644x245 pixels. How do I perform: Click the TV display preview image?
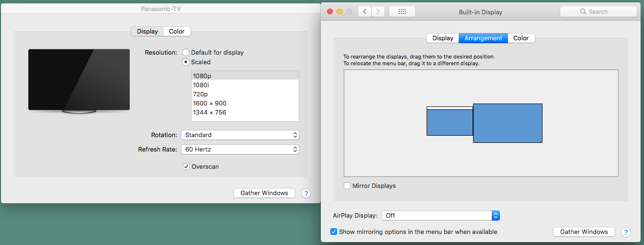pyautogui.click(x=79, y=80)
